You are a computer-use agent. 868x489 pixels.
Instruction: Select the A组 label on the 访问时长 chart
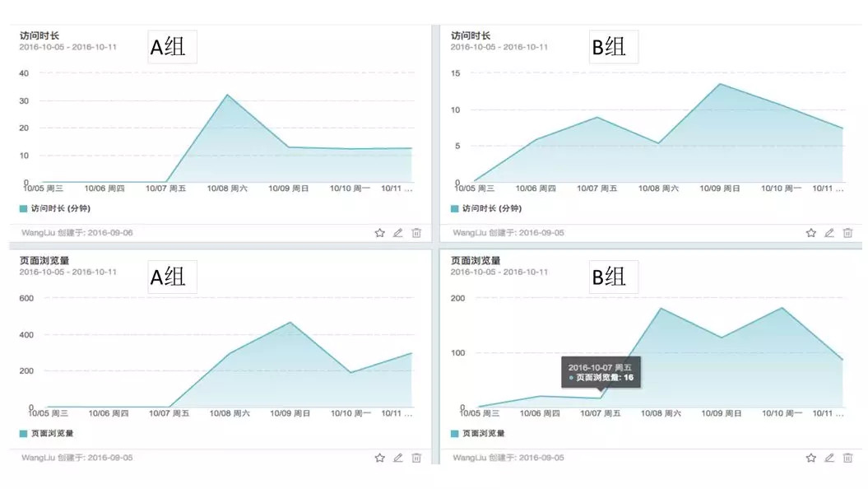[x=171, y=46]
